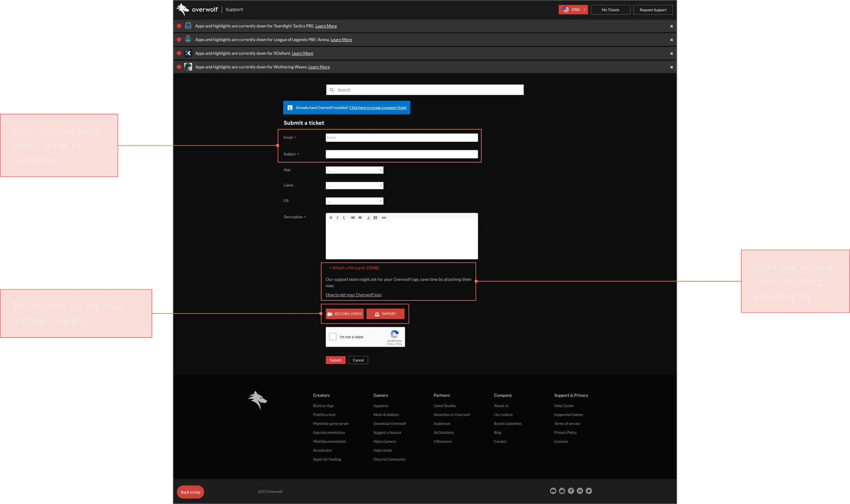This screenshot has width=850, height=504.
Task: Insert numbered list in description
Action: [360, 218]
